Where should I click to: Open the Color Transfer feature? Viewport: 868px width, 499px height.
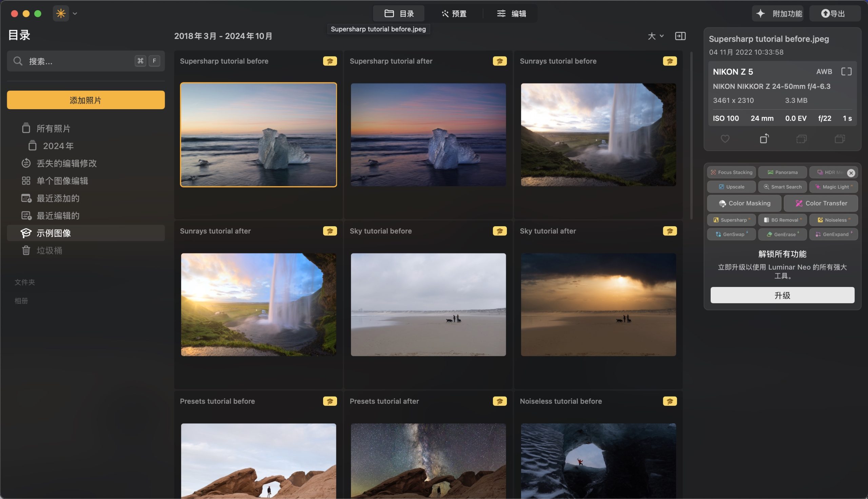(x=821, y=203)
